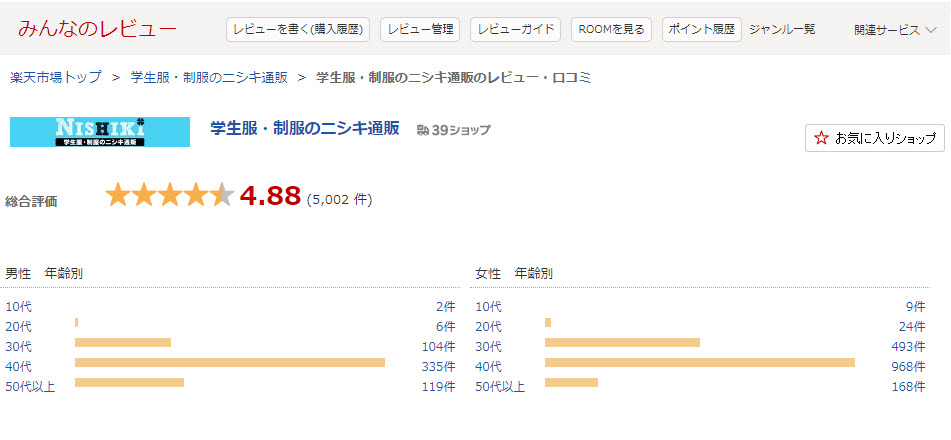The image size is (951, 440).
Task: Select male 50代以上 age group link
Action: [x=30, y=386]
